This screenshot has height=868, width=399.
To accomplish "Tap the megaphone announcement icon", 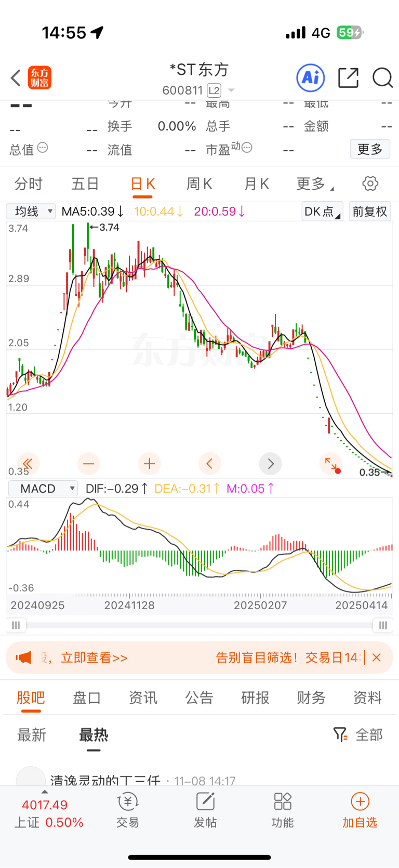I will pyautogui.click(x=23, y=658).
